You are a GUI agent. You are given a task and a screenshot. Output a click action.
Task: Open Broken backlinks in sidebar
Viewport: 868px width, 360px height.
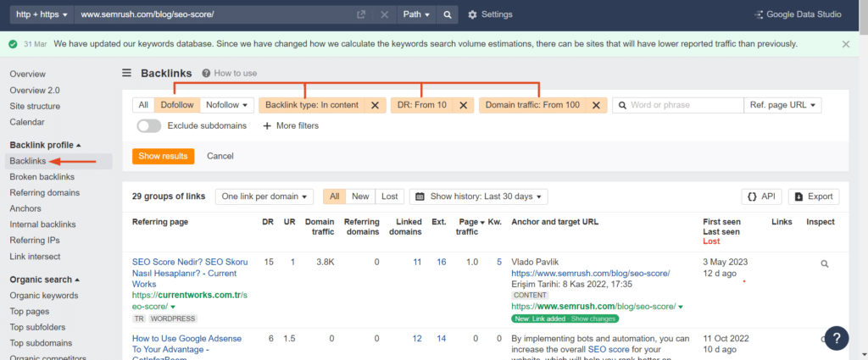click(42, 177)
